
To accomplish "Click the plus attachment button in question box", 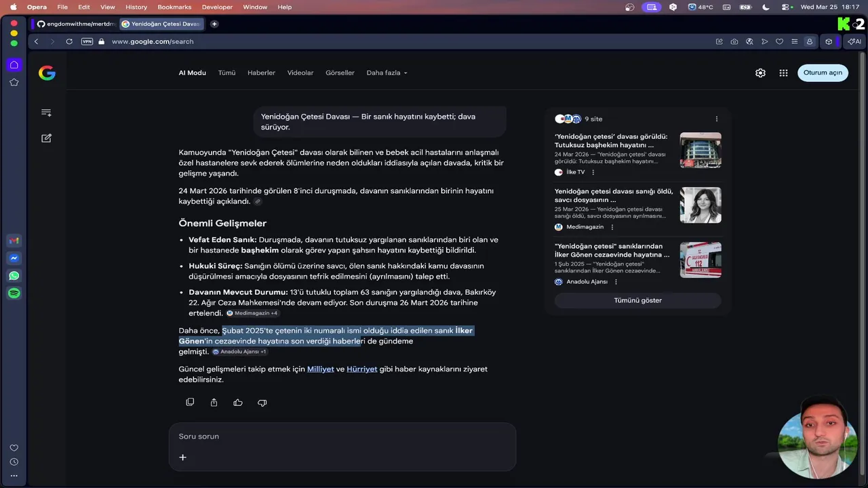I will click(x=182, y=457).
